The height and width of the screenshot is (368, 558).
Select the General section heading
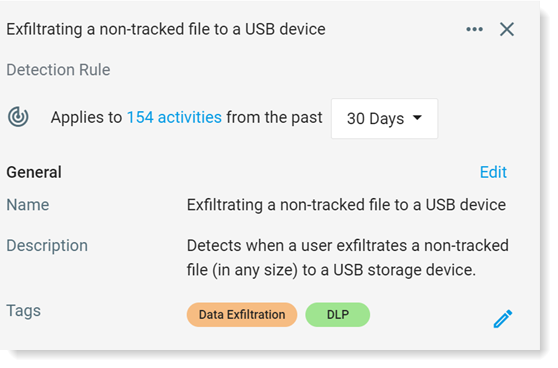point(34,172)
